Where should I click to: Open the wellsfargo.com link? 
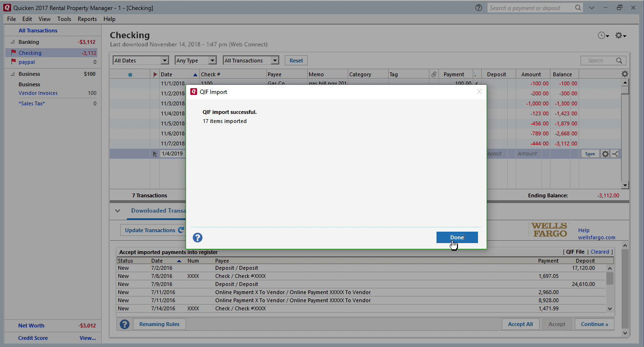point(596,237)
